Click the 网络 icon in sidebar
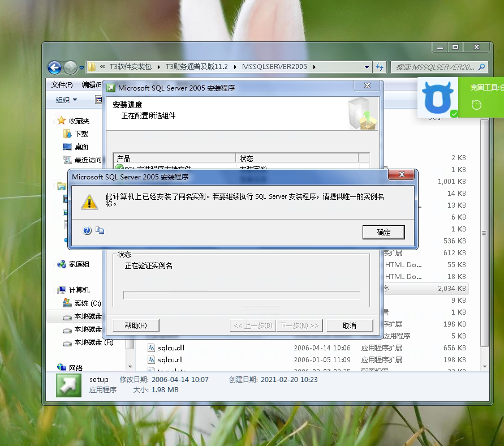This screenshot has height=446, width=504. [62, 367]
